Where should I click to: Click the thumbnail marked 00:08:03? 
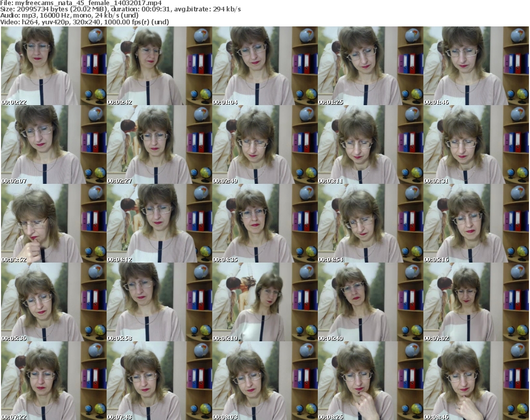coord(265,381)
